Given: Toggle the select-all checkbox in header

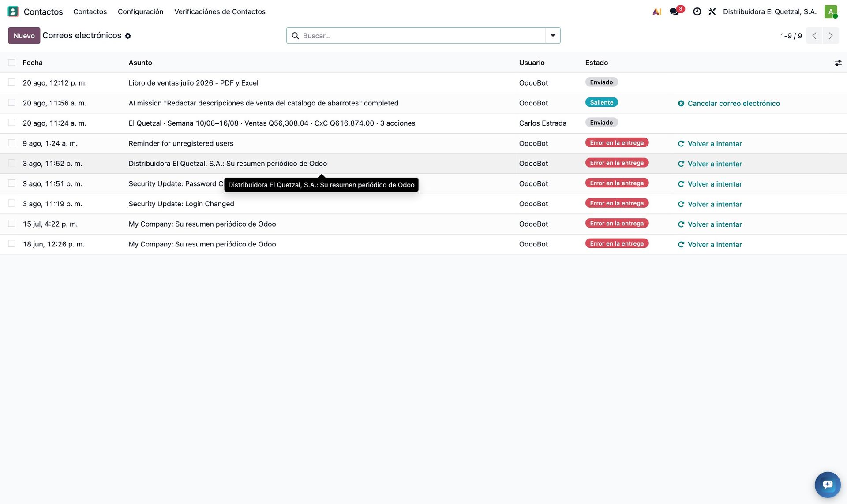Looking at the screenshot, I should (11, 63).
